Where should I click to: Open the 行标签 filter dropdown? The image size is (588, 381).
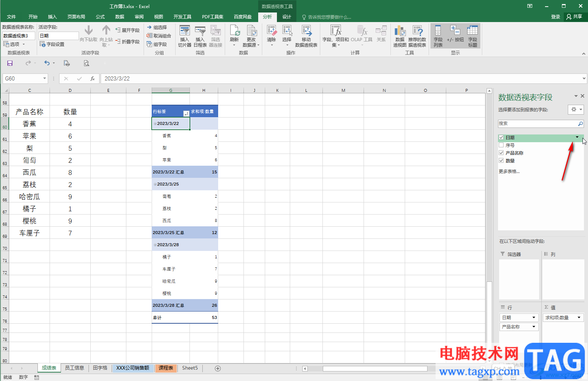pyautogui.click(x=186, y=114)
